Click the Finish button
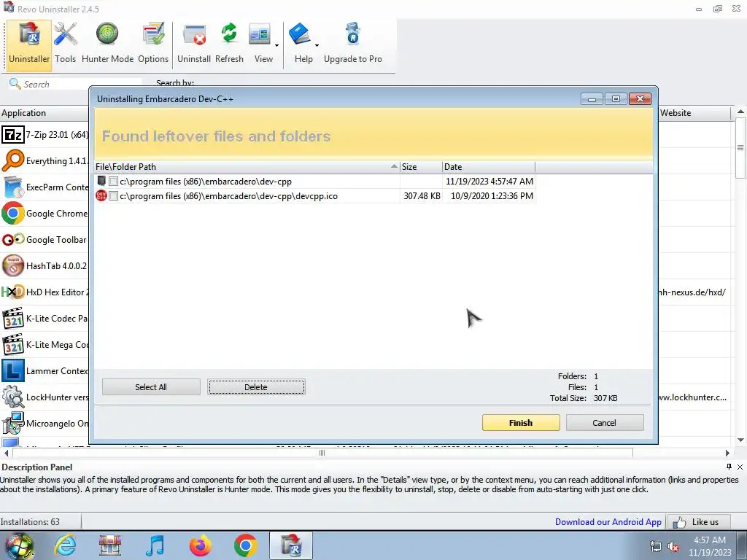The height and width of the screenshot is (560, 747). point(521,423)
